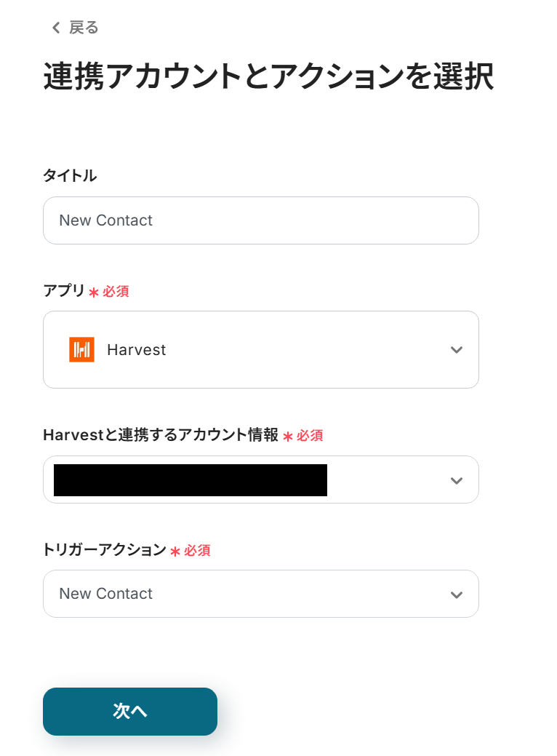
Task: Expand the chevron on the Harvest app selector
Action: pos(457,350)
